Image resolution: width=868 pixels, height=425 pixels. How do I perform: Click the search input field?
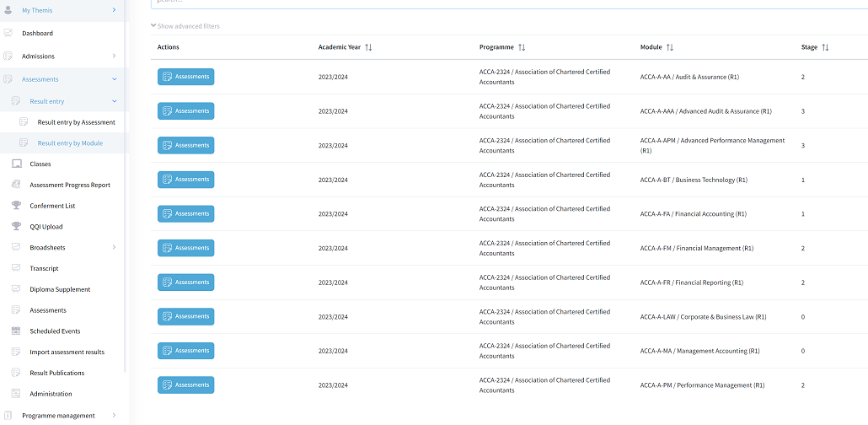[509, 3]
